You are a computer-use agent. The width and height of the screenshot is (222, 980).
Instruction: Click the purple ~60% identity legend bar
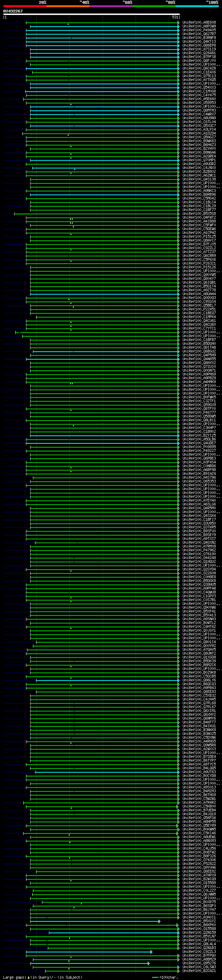(111, 6)
